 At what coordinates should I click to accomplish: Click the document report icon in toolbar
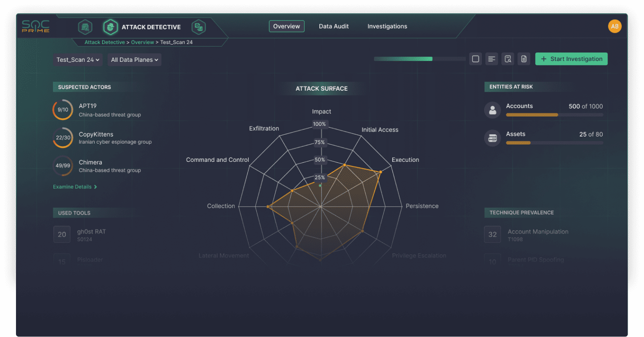(x=524, y=59)
